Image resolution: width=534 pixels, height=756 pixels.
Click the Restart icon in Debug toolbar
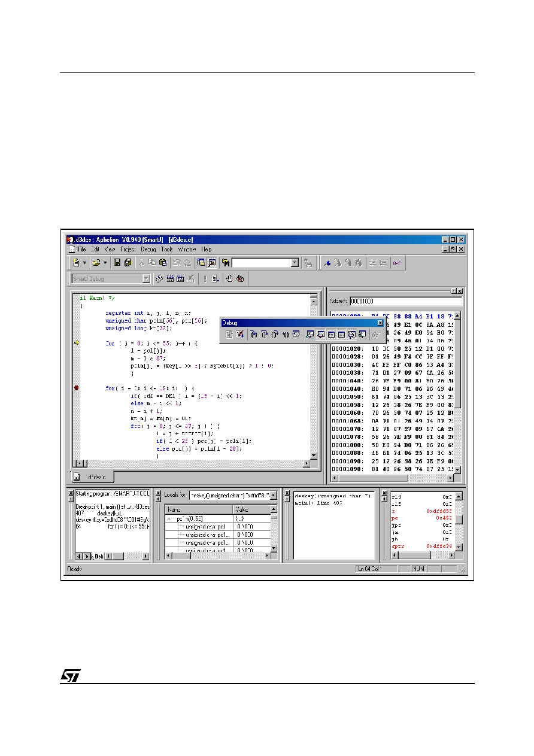point(229,335)
